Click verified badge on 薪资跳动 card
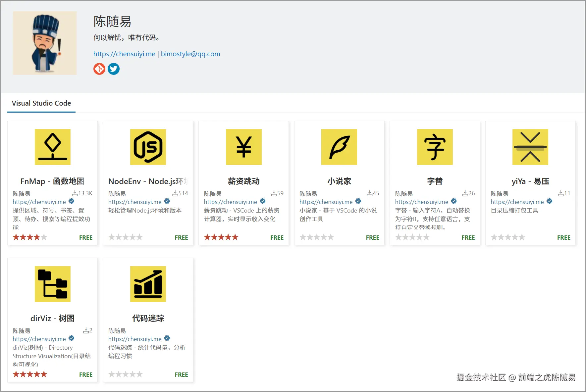 coord(262,201)
